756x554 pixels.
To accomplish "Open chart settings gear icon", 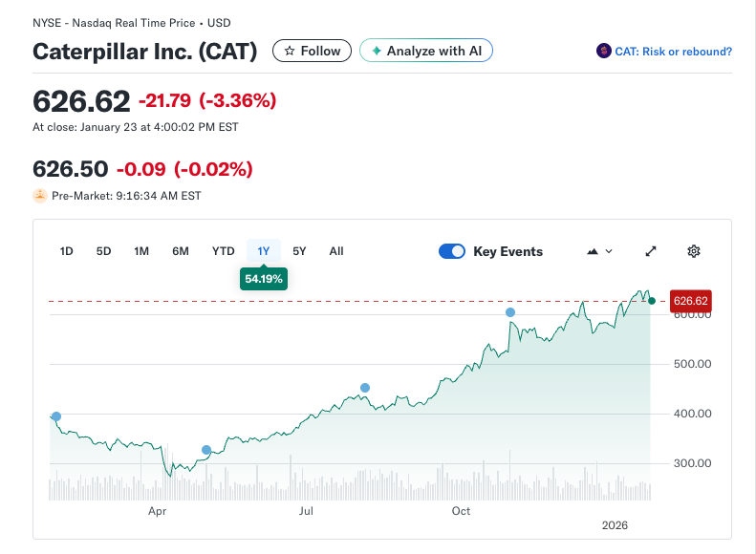I will [x=694, y=251].
